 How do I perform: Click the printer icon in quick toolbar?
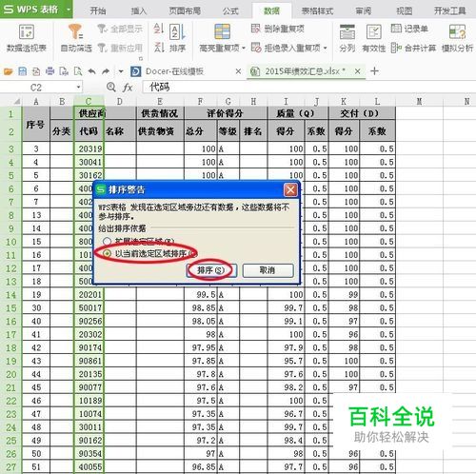tap(50, 71)
